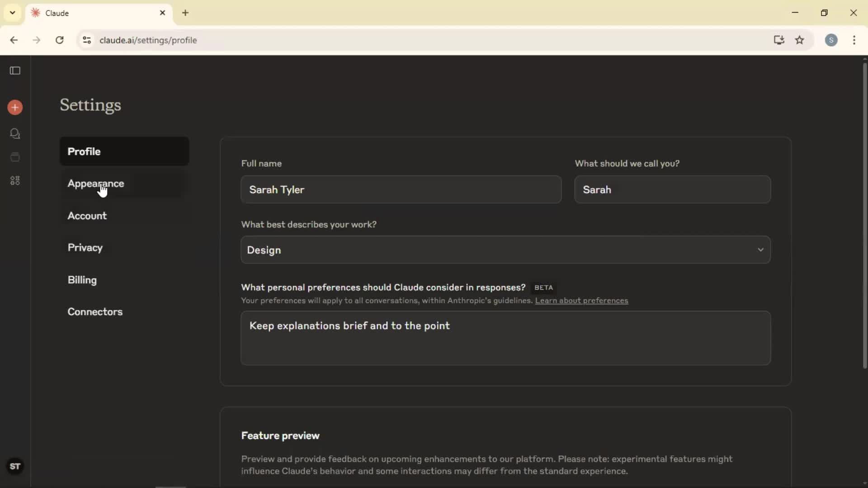Click the personal preferences text box

click(x=505, y=338)
